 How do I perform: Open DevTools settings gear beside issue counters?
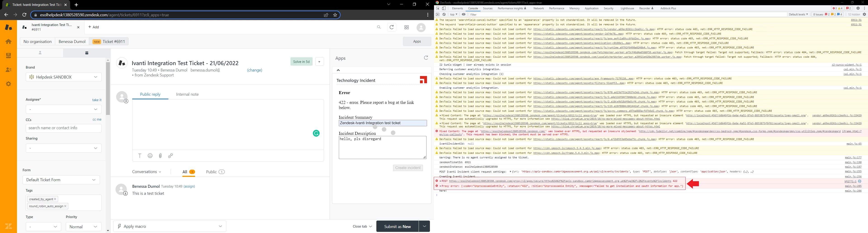[x=858, y=8]
